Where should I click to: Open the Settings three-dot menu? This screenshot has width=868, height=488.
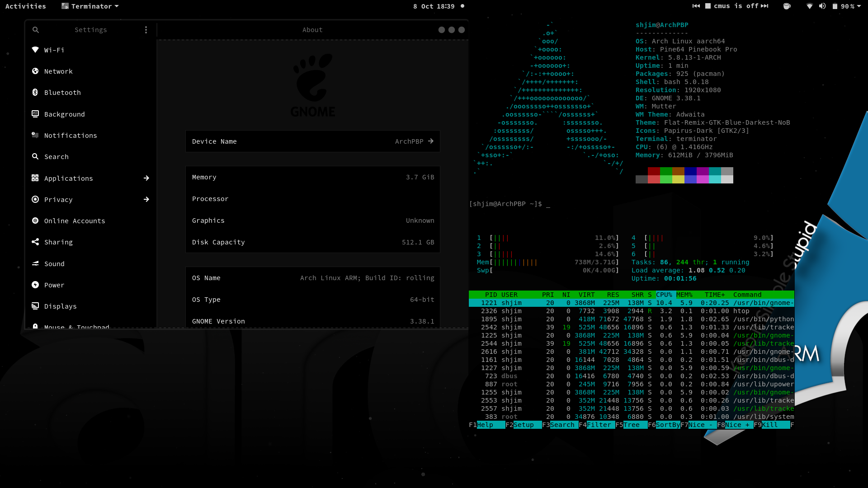pyautogui.click(x=146, y=30)
